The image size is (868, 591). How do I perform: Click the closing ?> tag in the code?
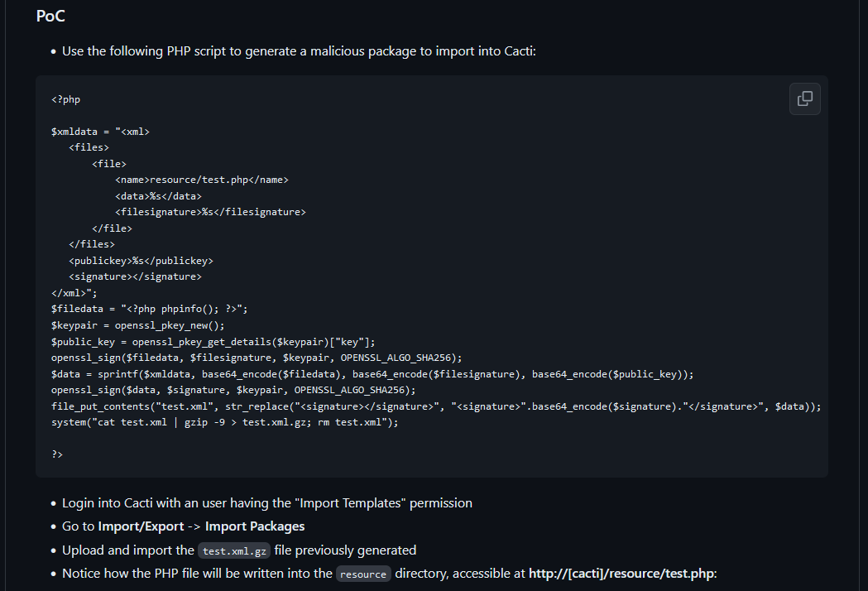pyautogui.click(x=57, y=454)
